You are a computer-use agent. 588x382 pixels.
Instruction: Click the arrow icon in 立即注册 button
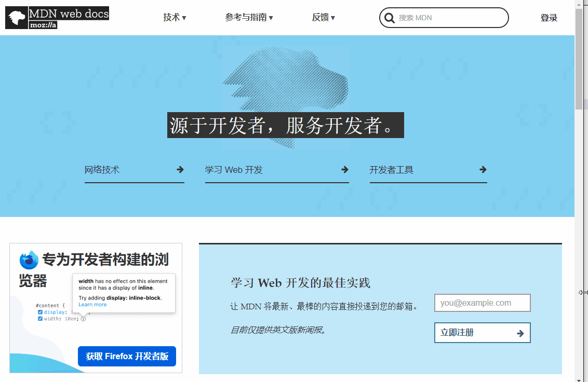click(x=520, y=333)
